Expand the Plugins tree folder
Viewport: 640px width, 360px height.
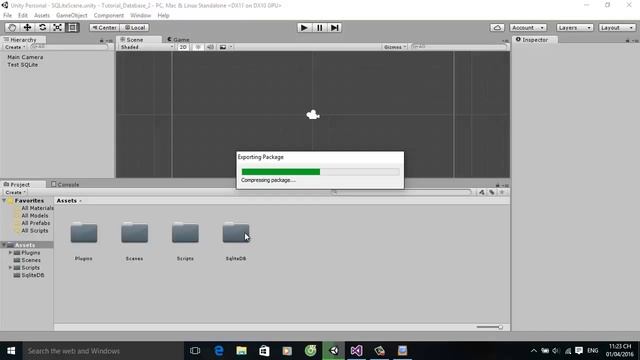point(10,253)
